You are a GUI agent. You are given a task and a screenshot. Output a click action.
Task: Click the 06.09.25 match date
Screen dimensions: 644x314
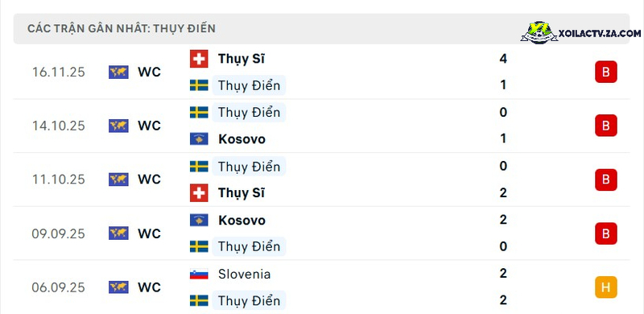[58, 287]
